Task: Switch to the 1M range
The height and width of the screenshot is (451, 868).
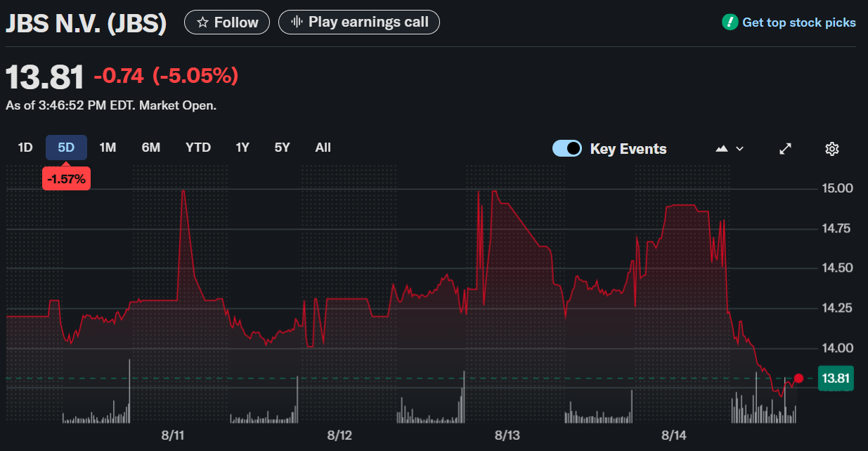Action: (x=108, y=148)
